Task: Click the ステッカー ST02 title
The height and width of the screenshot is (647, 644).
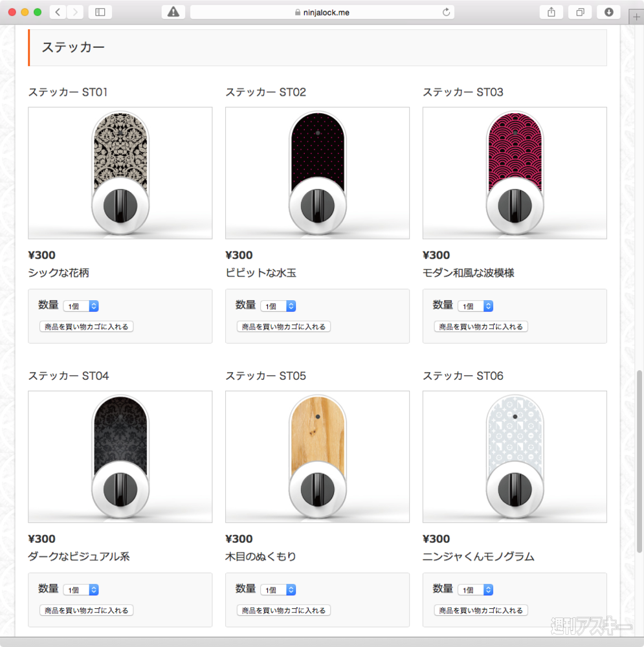Action: click(265, 92)
